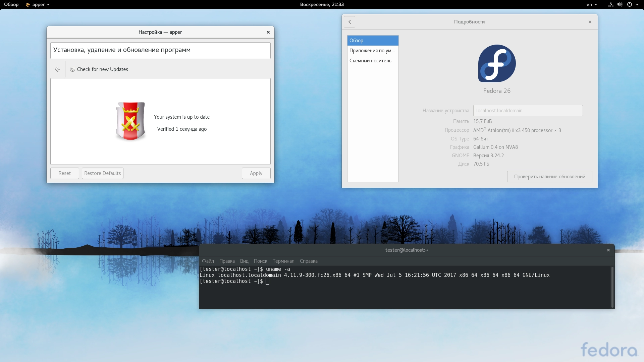Click the Reset button
This screenshot has width=644, height=362.
65,173
